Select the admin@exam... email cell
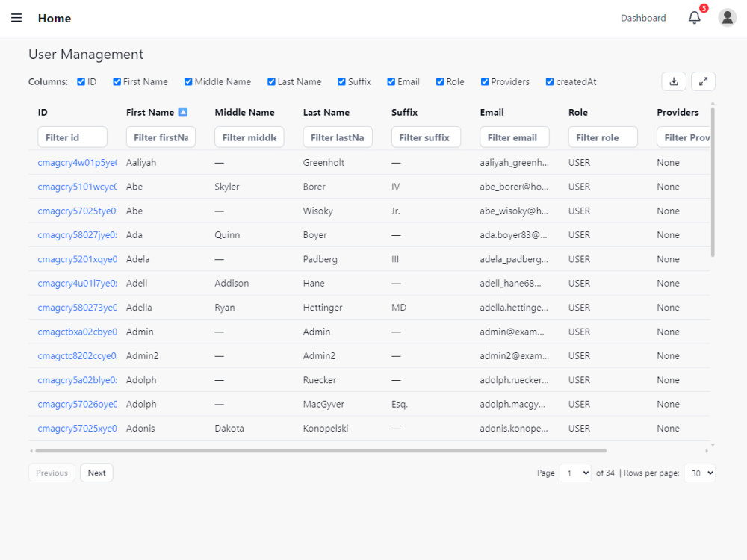This screenshot has height=560, width=747. click(x=512, y=332)
